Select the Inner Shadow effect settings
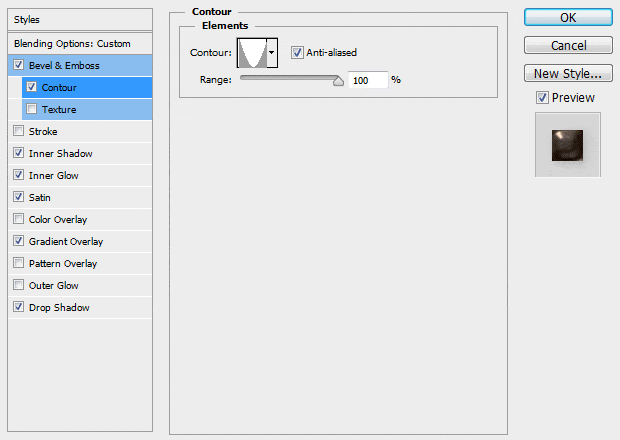620x440 pixels. click(61, 154)
